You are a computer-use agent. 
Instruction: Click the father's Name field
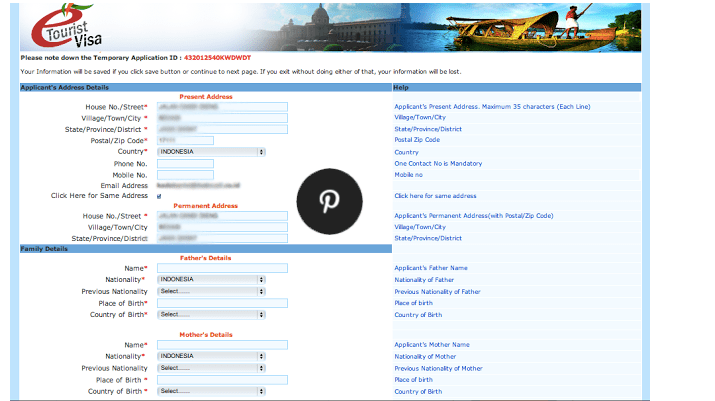221,268
